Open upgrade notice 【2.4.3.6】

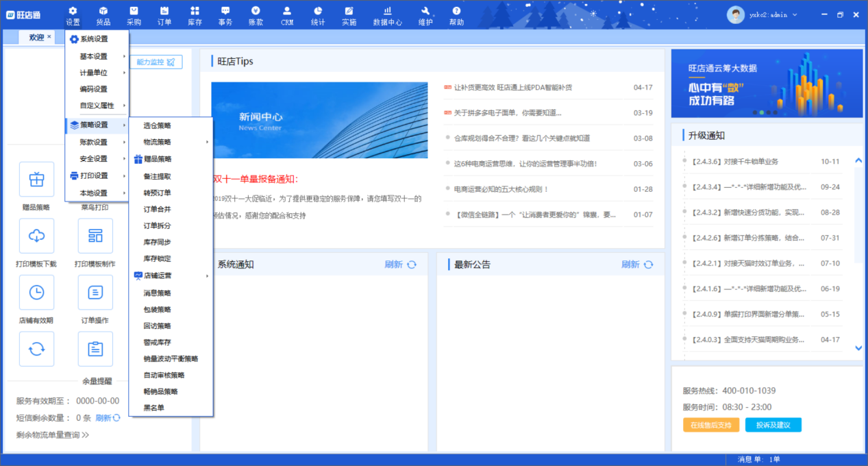(734, 162)
